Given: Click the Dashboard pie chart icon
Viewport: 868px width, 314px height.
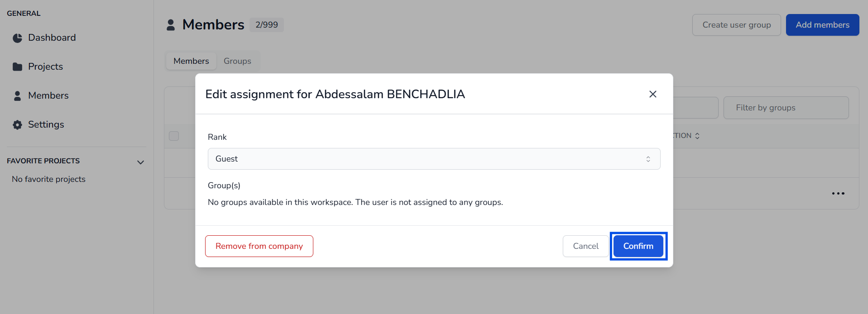Looking at the screenshot, I should (17, 38).
